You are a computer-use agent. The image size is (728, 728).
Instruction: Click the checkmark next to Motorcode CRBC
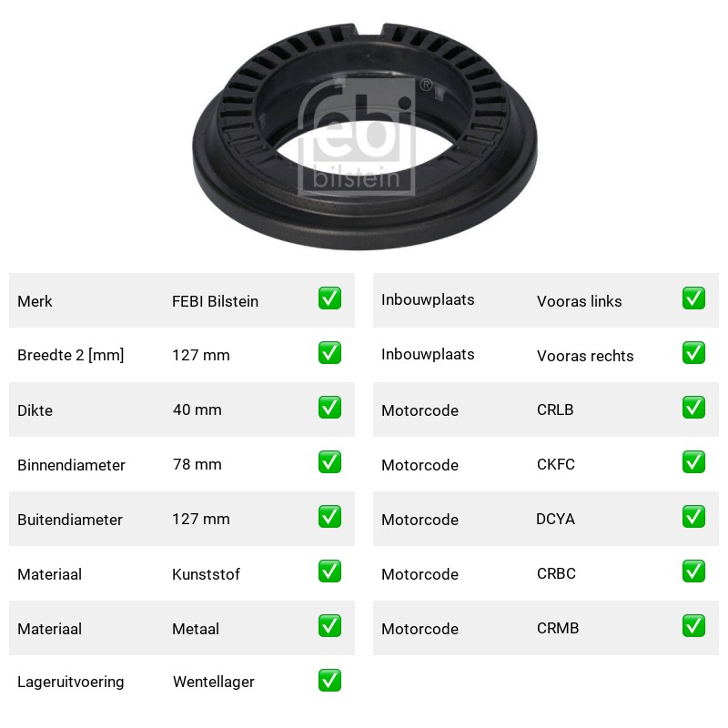point(693,571)
